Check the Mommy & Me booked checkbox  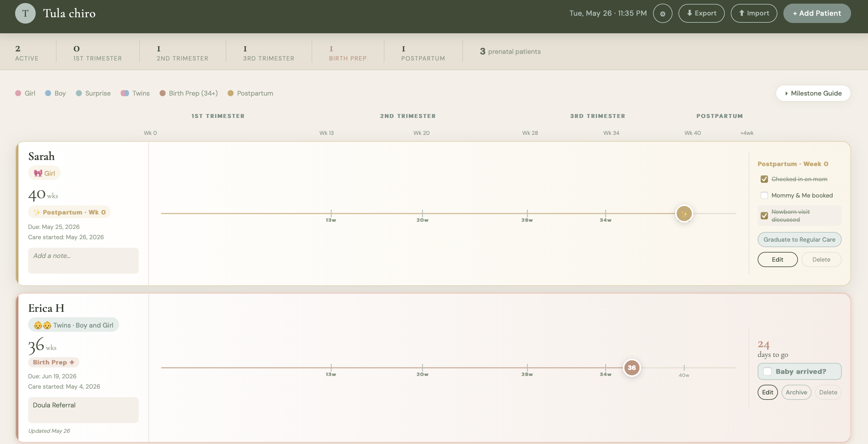(x=764, y=195)
